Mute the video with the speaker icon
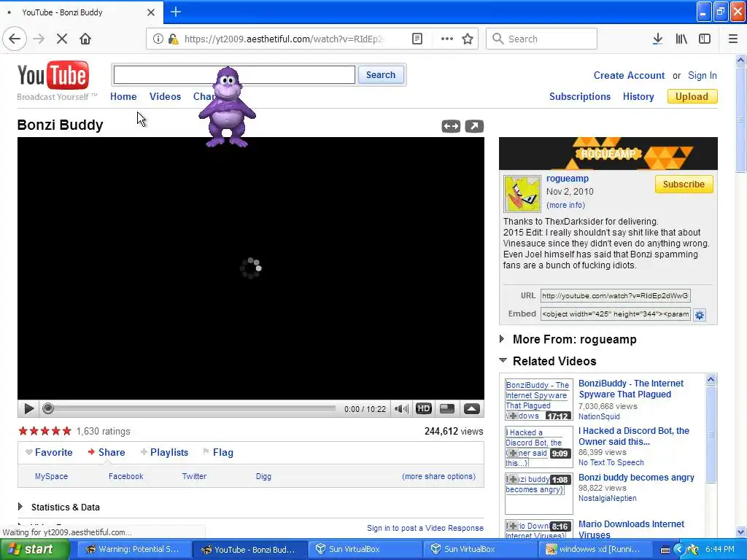This screenshot has width=747, height=560. [401, 408]
